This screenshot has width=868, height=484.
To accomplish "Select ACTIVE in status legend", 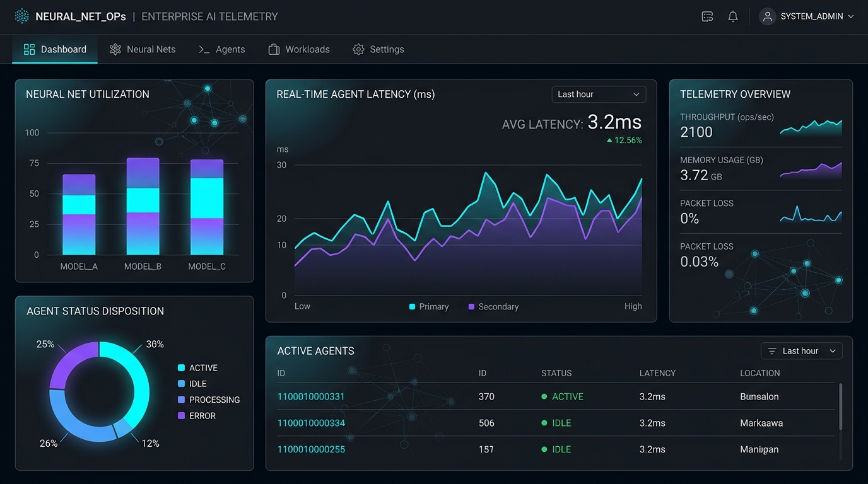I will coord(198,368).
